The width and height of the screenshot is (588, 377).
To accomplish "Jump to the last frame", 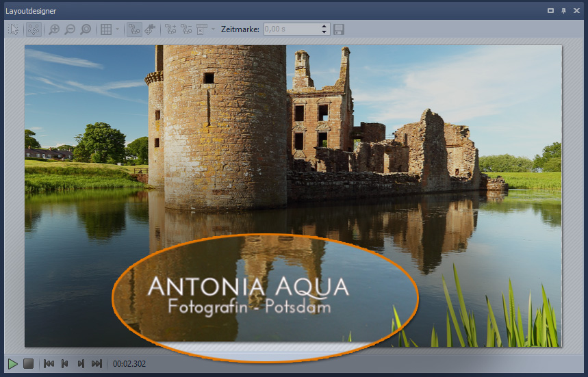I will point(97,363).
